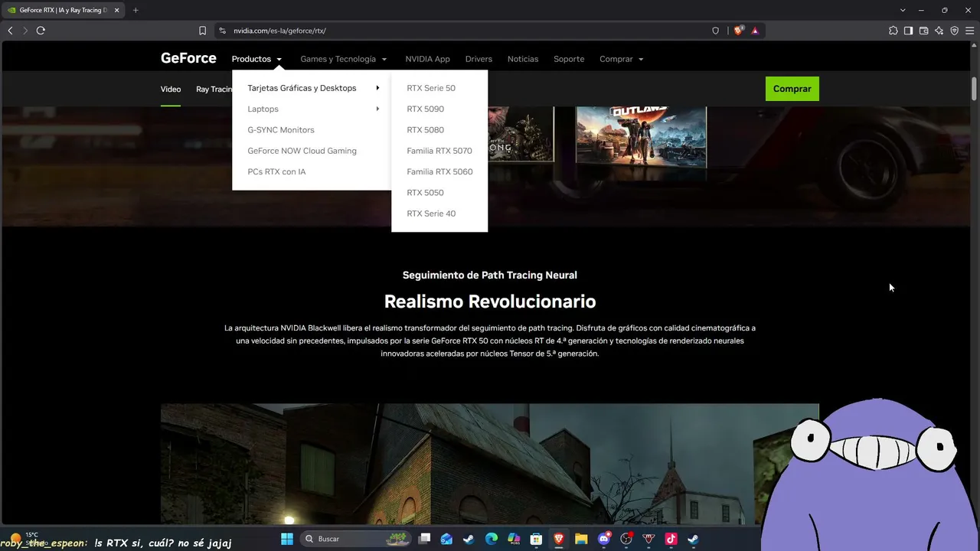Image resolution: width=980 pixels, height=551 pixels.
Task: Click the Realismo Revolucionario heading
Action: point(490,302)
